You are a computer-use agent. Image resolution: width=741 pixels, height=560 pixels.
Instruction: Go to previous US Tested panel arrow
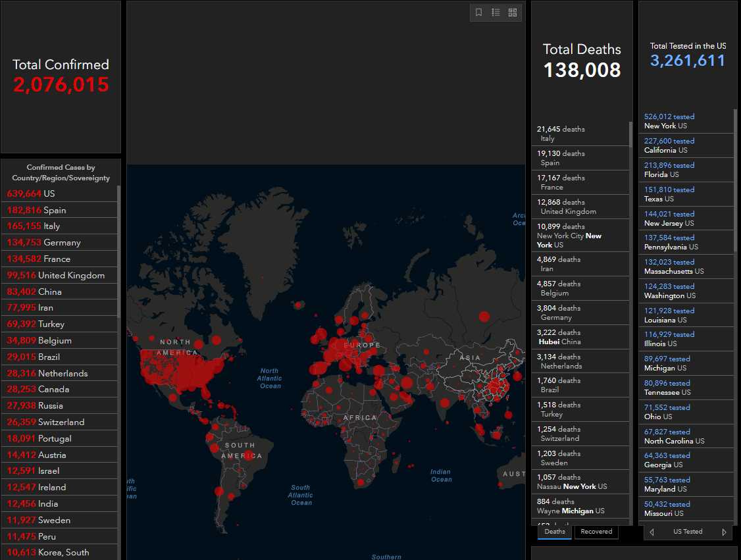pyautogui.click(x=652, y=532)
